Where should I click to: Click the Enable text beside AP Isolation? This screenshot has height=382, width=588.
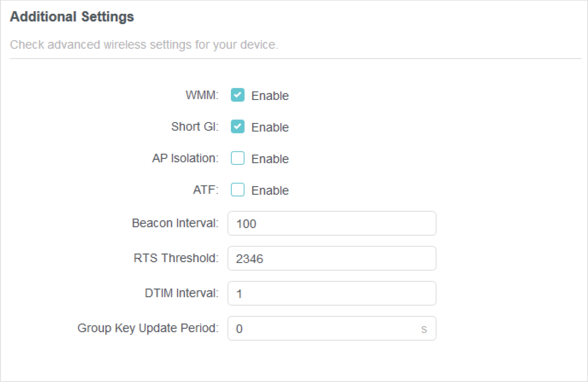point(270,159)
